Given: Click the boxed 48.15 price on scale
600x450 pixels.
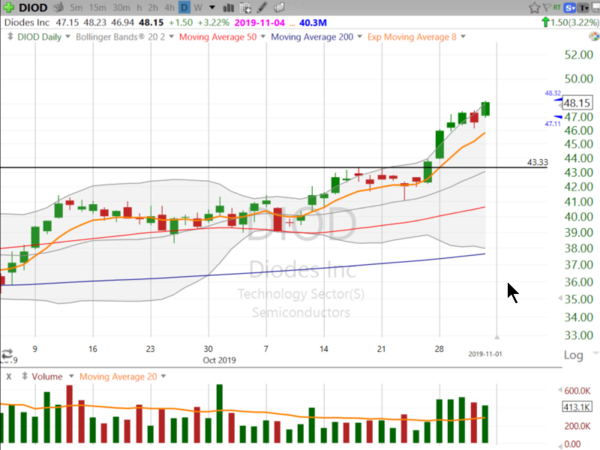Looking at the screenshot, I should coord(577,103).
